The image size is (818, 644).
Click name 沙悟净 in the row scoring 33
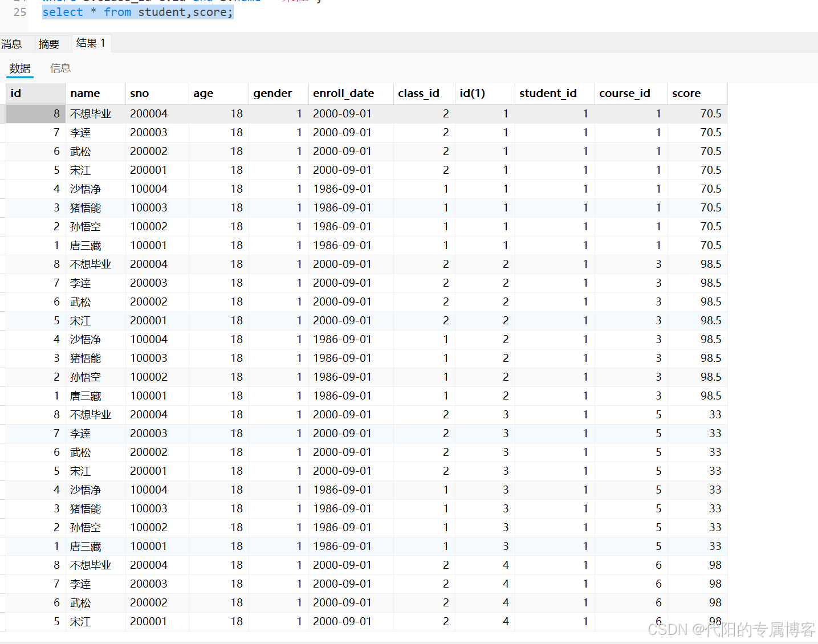click(x=86, y=490)
